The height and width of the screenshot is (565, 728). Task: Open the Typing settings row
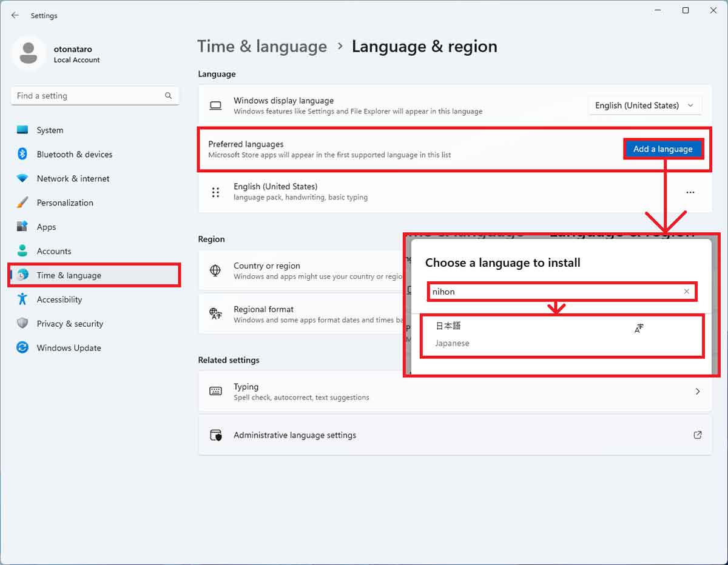coord(455,392)
